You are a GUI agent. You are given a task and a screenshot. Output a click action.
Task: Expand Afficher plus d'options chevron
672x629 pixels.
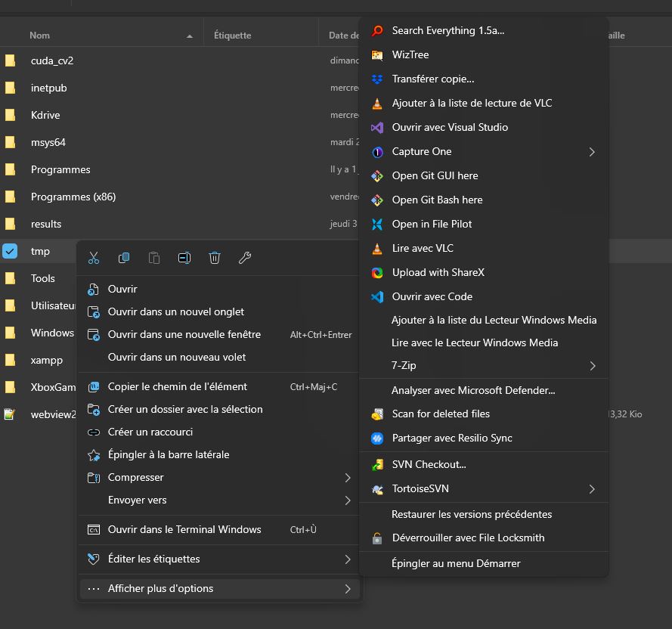(348, 589)
